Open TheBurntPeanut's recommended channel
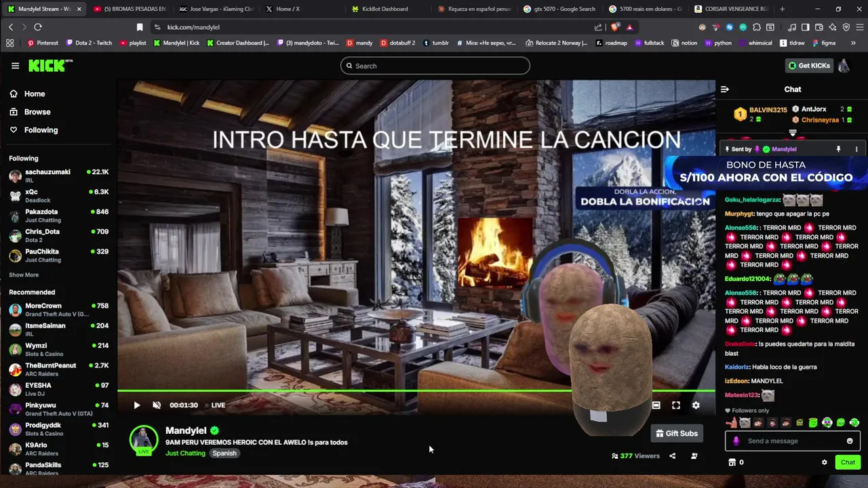 point(58,369)
